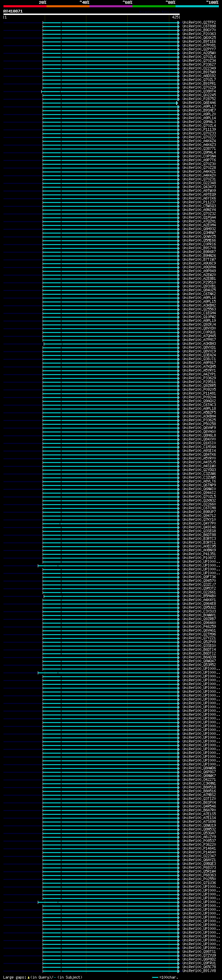Select hit label UniRef100_A6YIK6

[x=199, y=198]
